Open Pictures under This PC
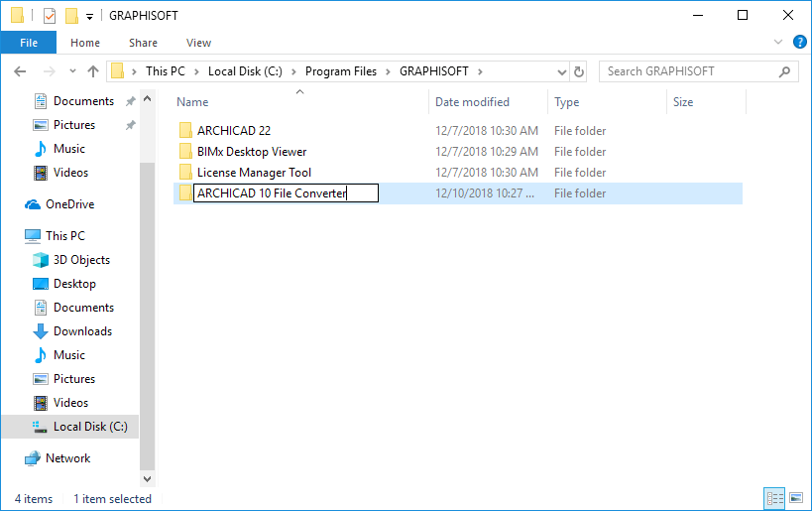The width and height of the screenshot is (812, 511). click(74, 379)
